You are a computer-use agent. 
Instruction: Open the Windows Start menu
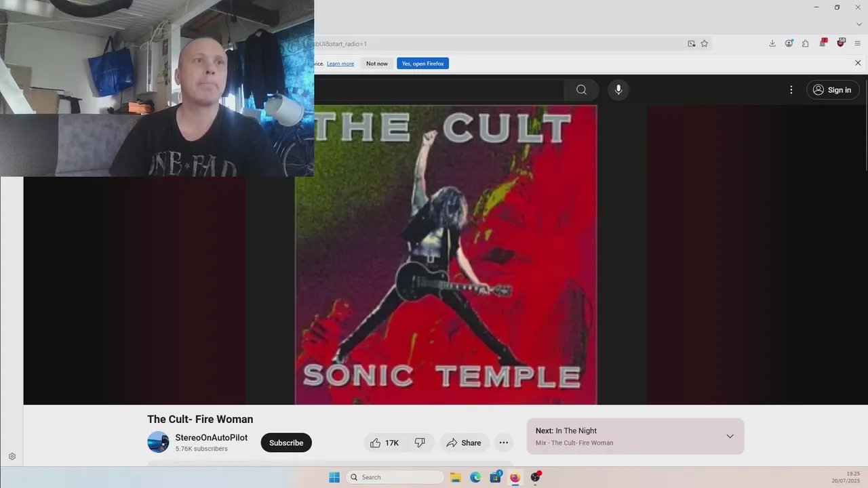[334, 477]
